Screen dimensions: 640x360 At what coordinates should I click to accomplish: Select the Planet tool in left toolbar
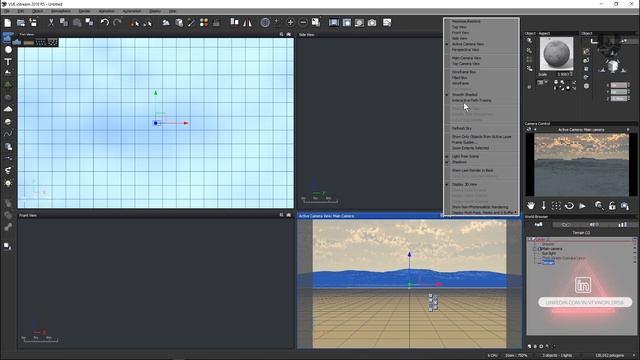tap(8, 122)
